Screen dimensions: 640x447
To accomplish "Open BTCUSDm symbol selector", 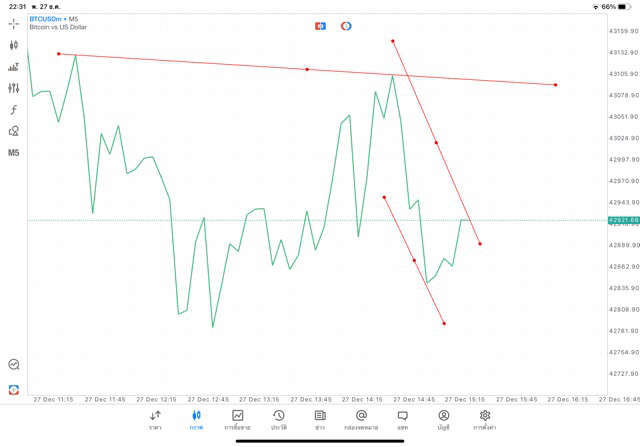I will [x=45, y=19].
